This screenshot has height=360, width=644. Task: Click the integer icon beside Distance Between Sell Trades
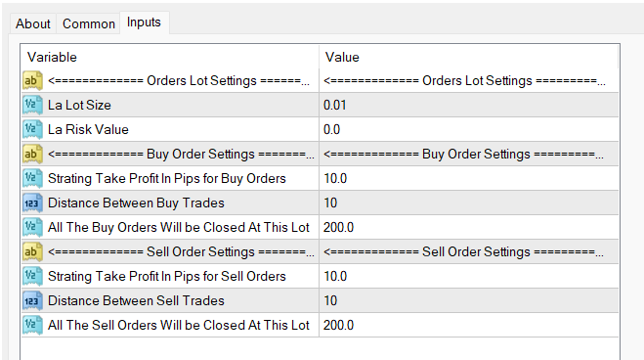coord(32,300)
